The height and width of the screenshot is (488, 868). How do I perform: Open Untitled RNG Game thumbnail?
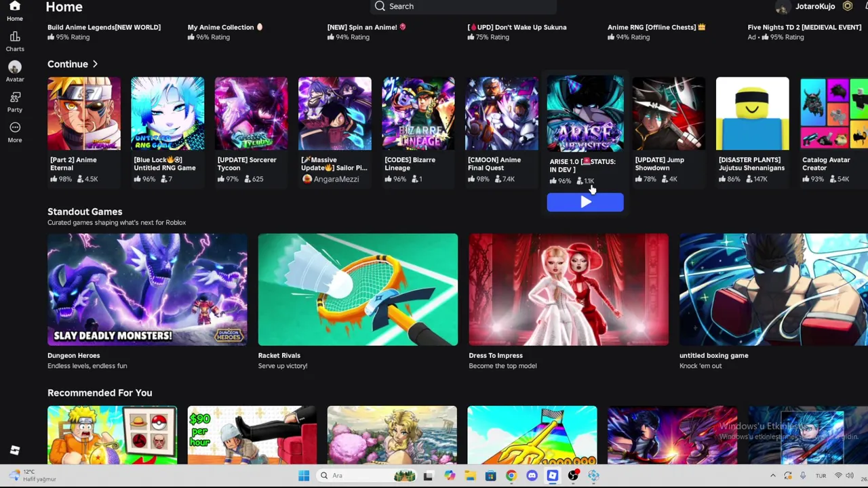(167, 113)
